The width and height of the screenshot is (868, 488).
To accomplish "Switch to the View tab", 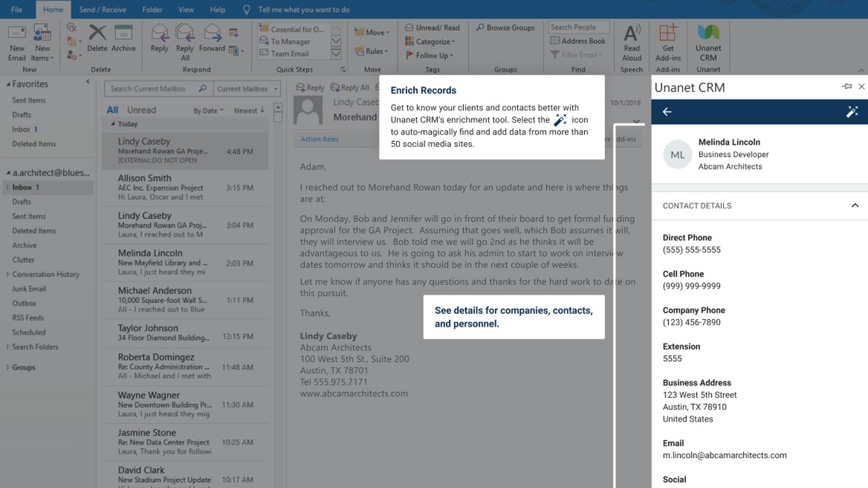I will 186,10.
